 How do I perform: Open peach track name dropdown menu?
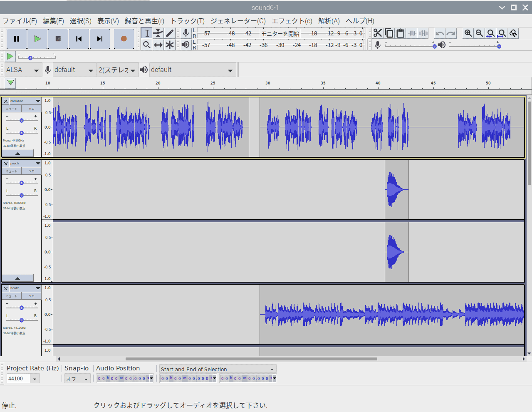pos(25,164)
